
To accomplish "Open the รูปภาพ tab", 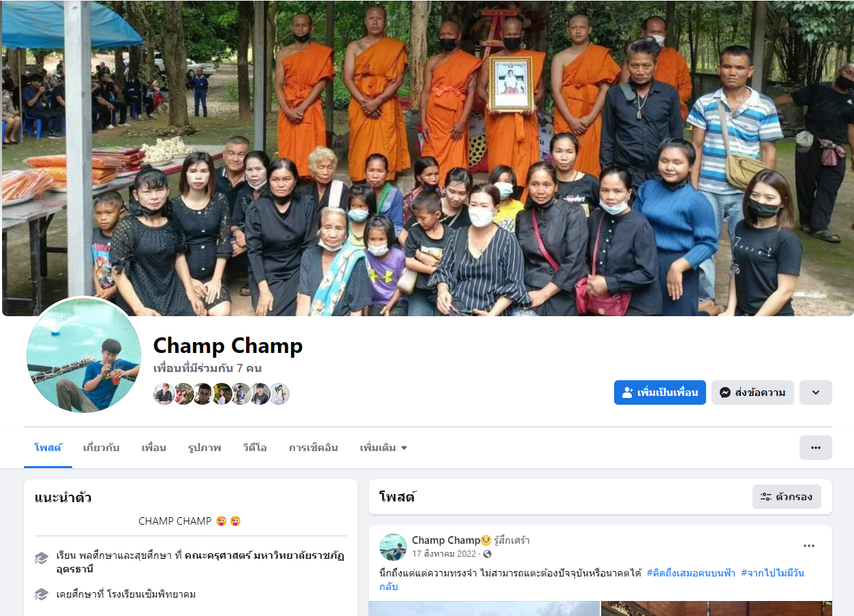I will tap(204, 448).
